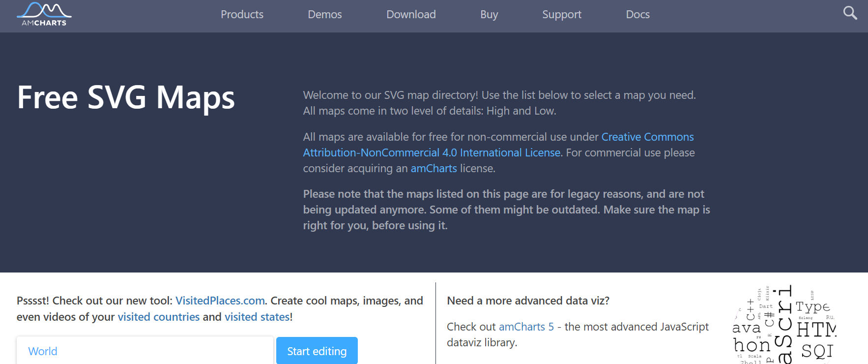Follow the amCharts 5 link
The width and height of the screenshot is (868, 364).
pos(526,327)
